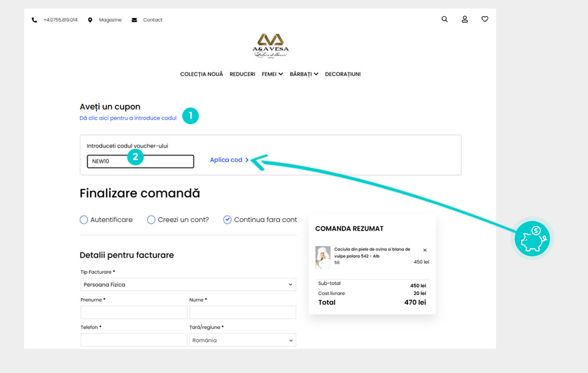Remove the product with the X icon
The image size is (588, 373).
coord(425,250)
